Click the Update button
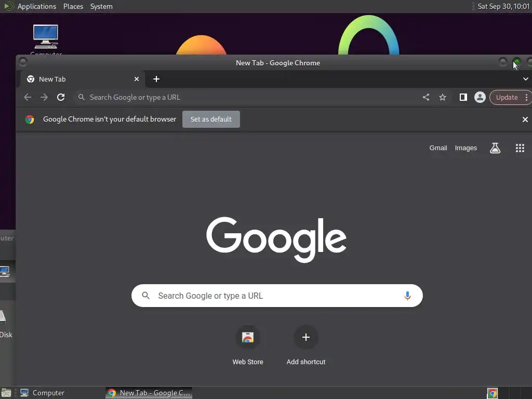Screen dimensions: 532x399 click(507, 97)
